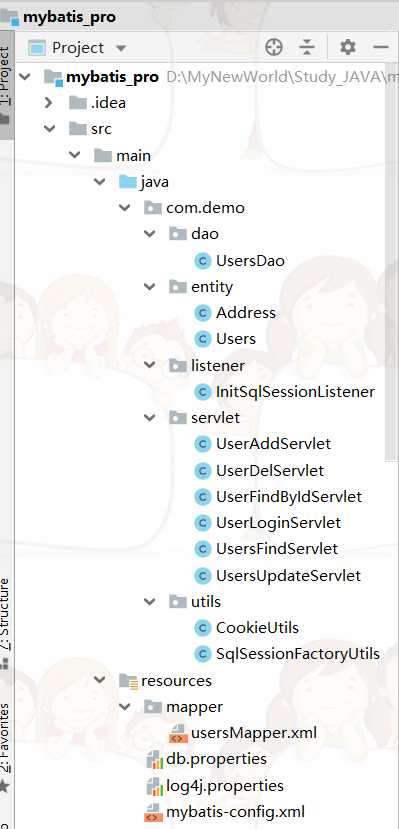Click the InitSqlSessionListener class icon
Viewport: 399px width, 829px height.
pos(202,392)
